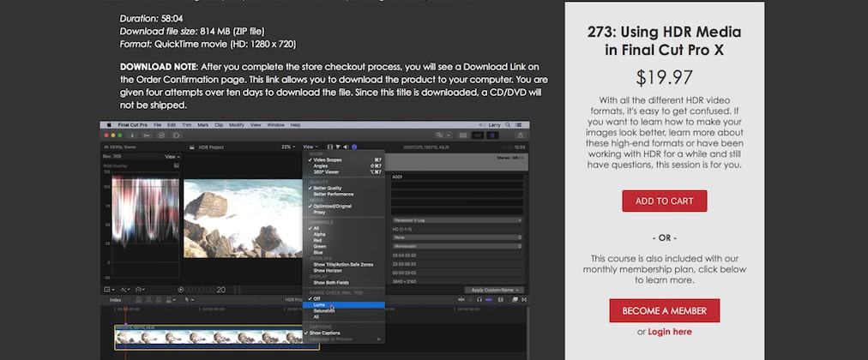Click the $19.97 price text
Screen dimensions: 868x360
click(x=664, y=77)
